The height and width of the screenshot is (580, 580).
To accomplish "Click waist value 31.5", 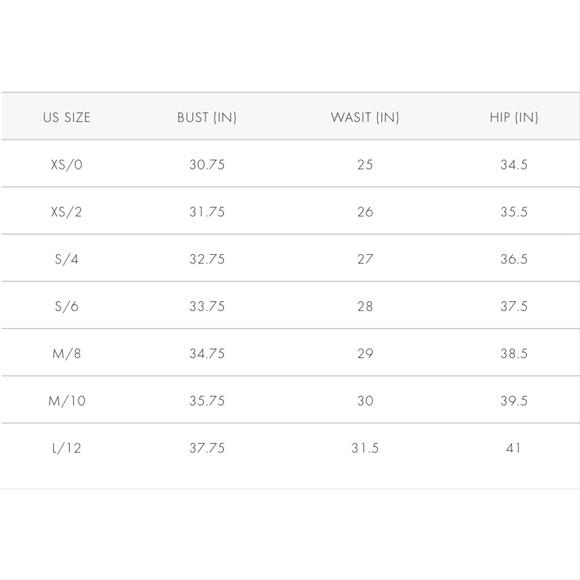I will (365, 448).
